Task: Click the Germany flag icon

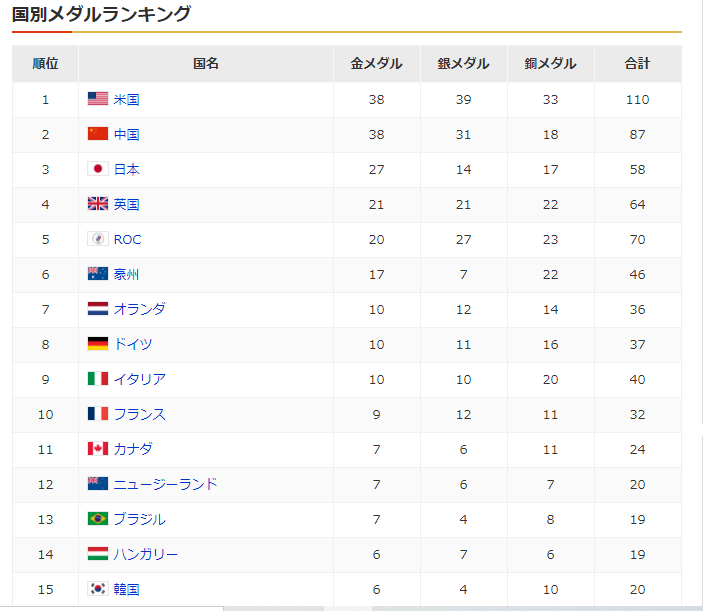Action: click(97, 344)
